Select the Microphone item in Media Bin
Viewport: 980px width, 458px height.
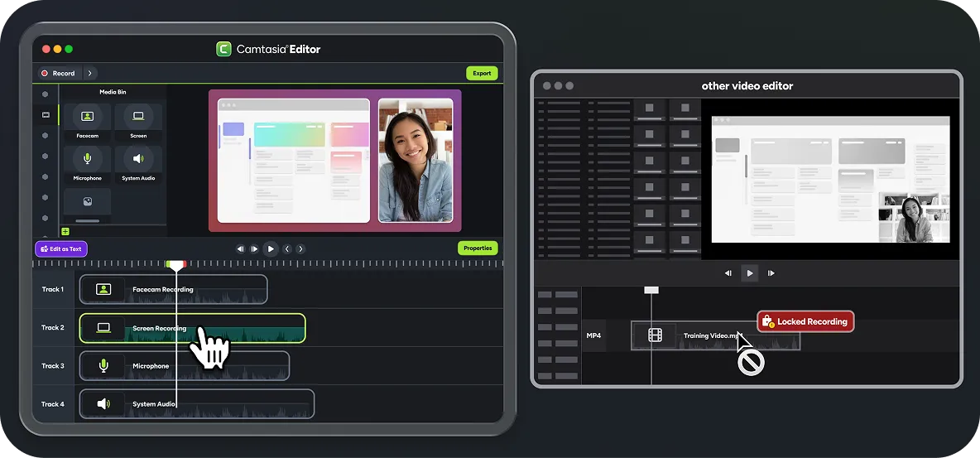(88, 164)
